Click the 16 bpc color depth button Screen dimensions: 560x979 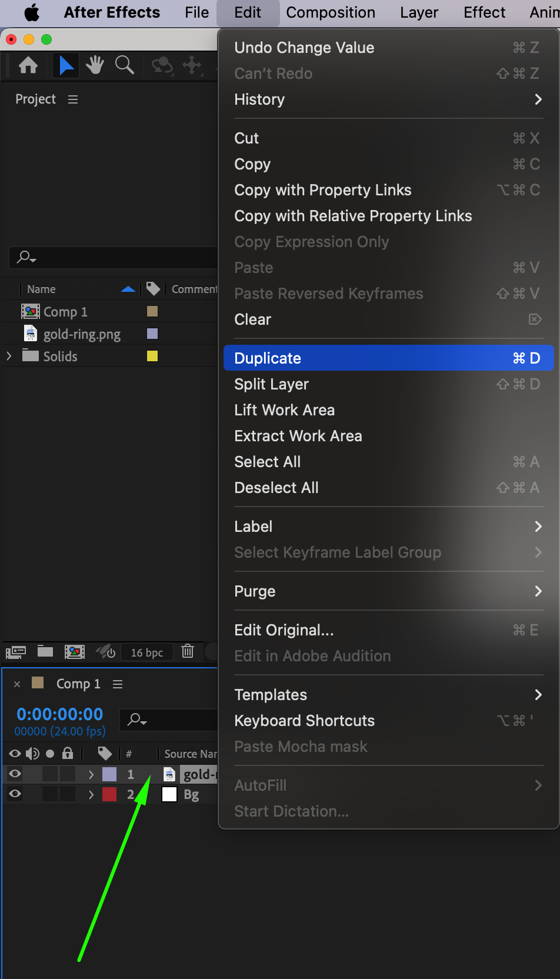point(146,652)
